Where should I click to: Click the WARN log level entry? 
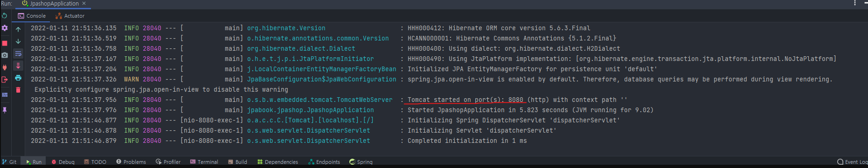tap(132, 79)
